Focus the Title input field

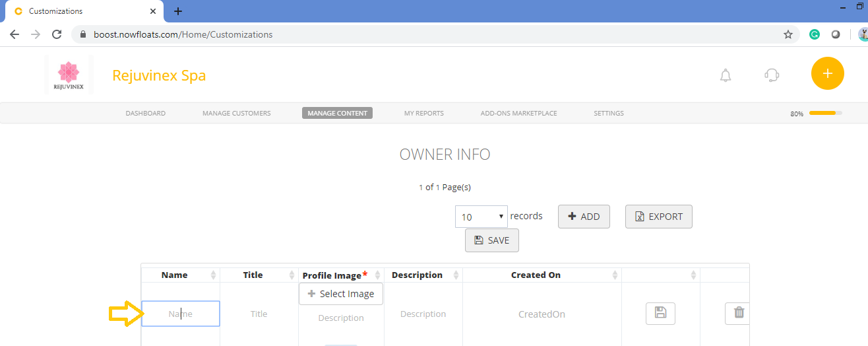(259, 314)
